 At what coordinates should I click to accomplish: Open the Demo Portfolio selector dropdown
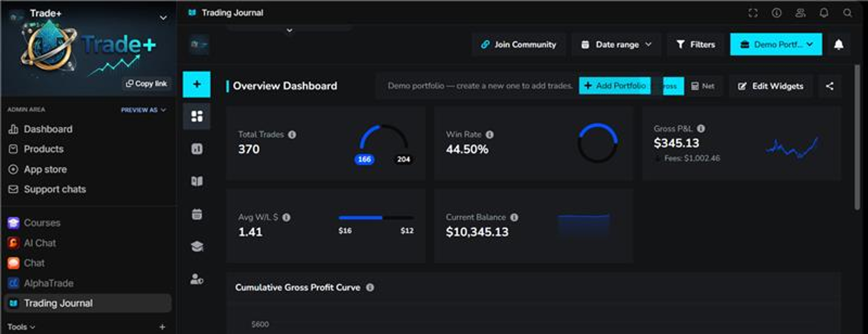click(x=776, y=44)
